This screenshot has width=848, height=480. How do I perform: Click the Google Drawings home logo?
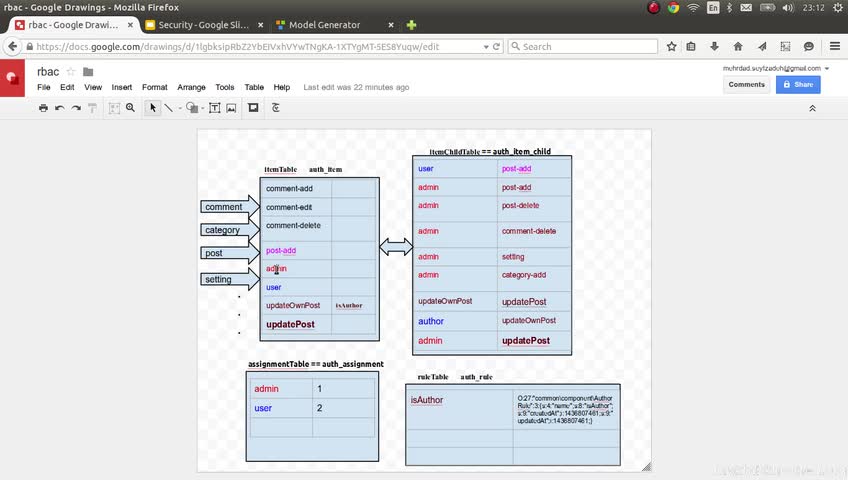pos(12,78)
